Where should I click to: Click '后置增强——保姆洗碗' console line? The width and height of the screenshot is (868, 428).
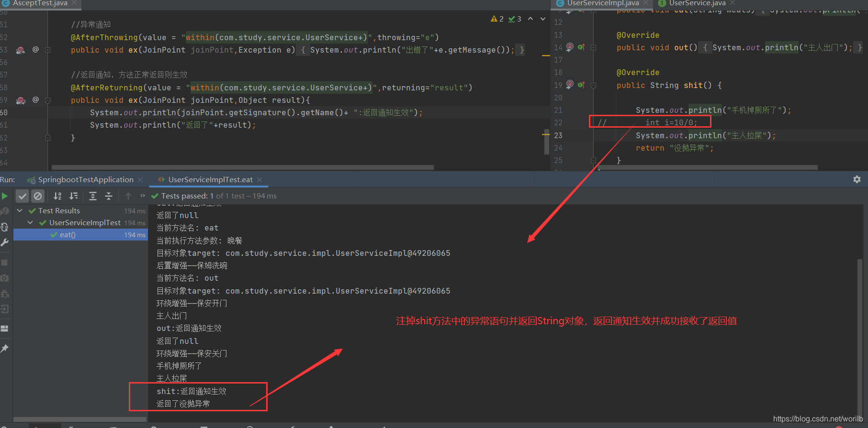click(x=192, y=265)
